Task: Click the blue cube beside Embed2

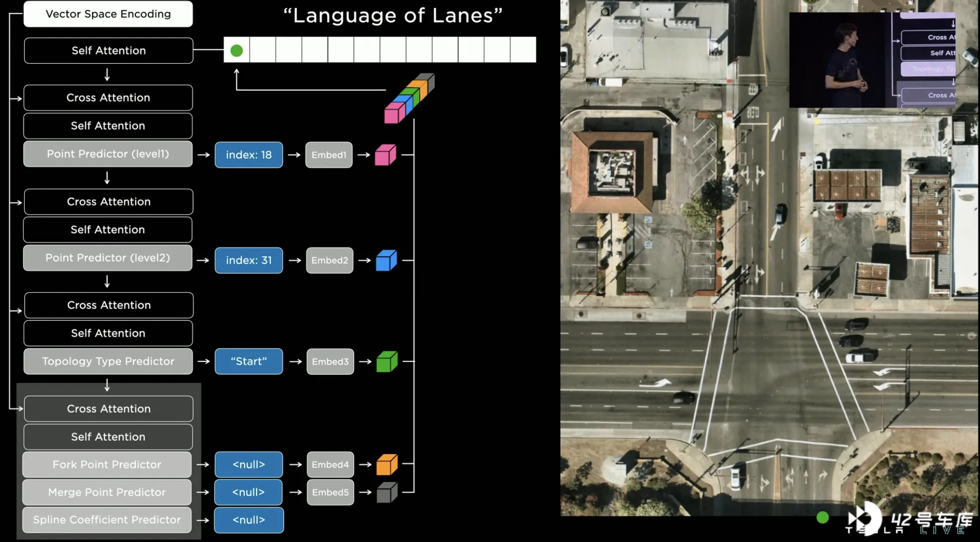Action: [x=386, y=260]
